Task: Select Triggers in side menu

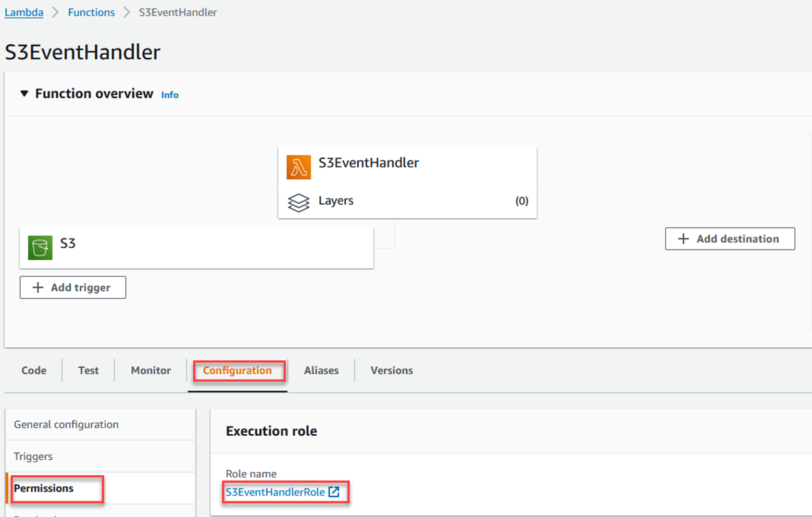Action: tap(100, 456)
